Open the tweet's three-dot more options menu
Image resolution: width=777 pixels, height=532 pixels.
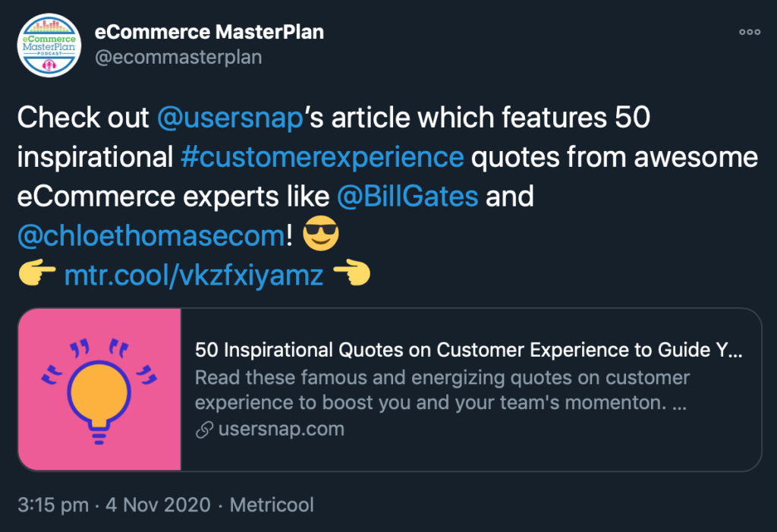click(749, 33)
